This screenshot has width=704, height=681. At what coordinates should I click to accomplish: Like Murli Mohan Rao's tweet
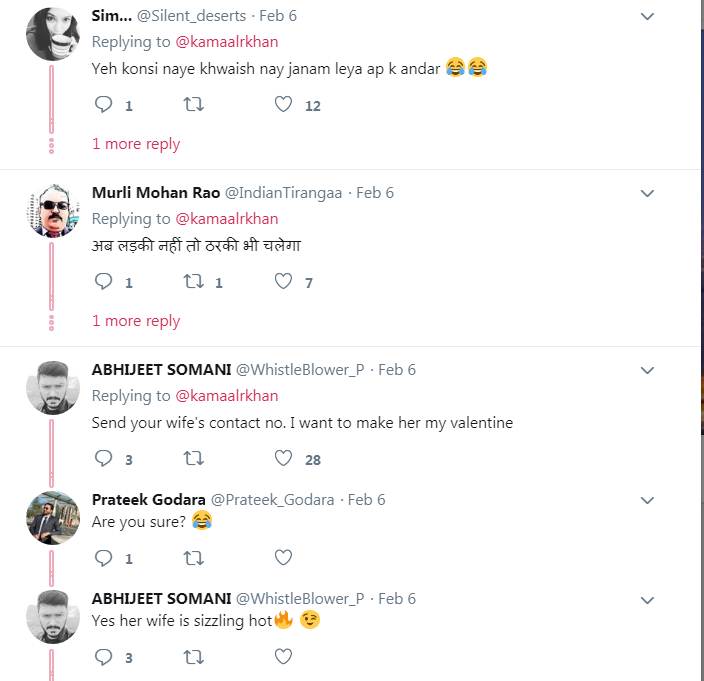click(x=283, y=282)
